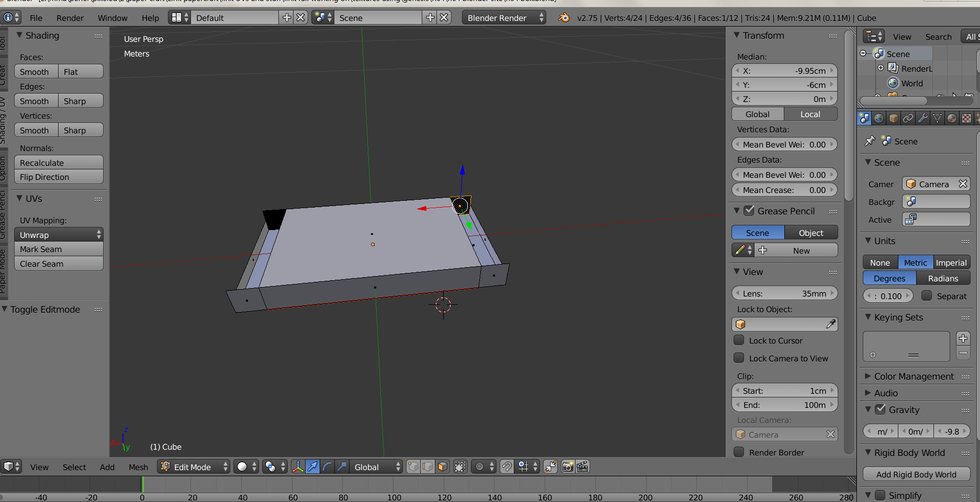
Task: Click the Recalculate normals button
Action: (x=59, y=163)
